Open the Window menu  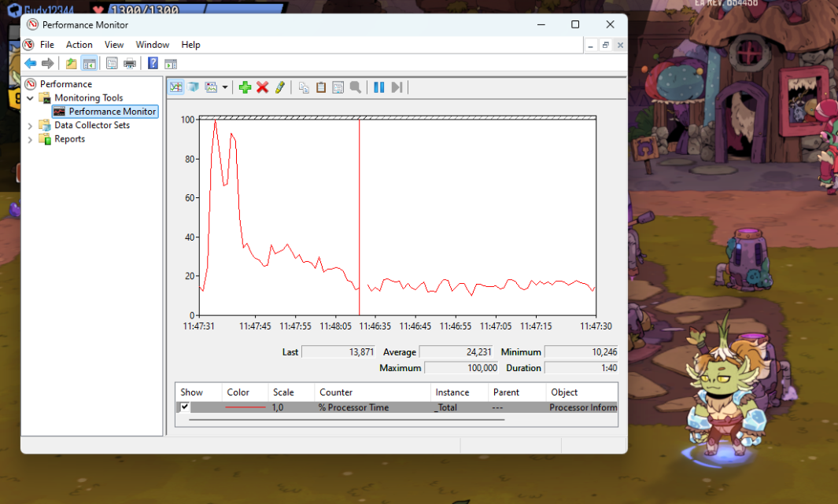coord(152,45)
